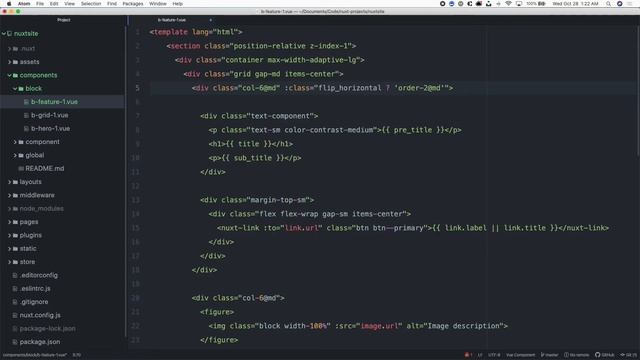Screen dimensions: 640x360
Task: Collapse the components folder
Action: [x=9, y=76]
